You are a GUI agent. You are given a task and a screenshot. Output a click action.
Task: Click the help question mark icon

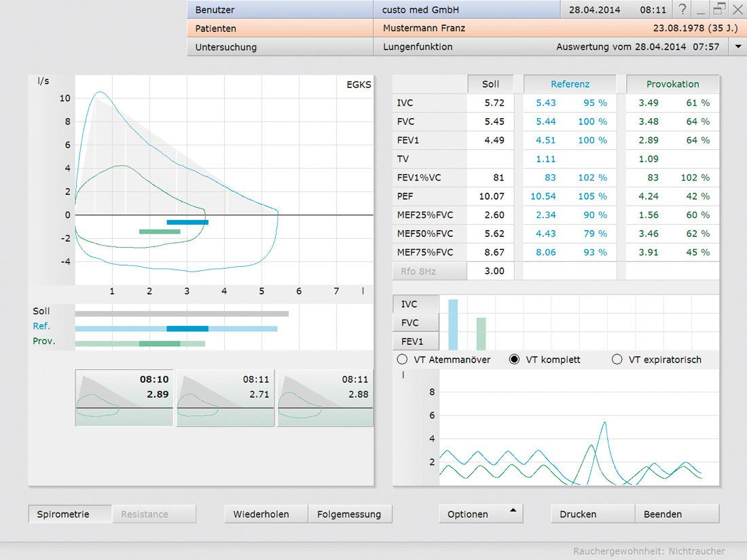[682, 10]
